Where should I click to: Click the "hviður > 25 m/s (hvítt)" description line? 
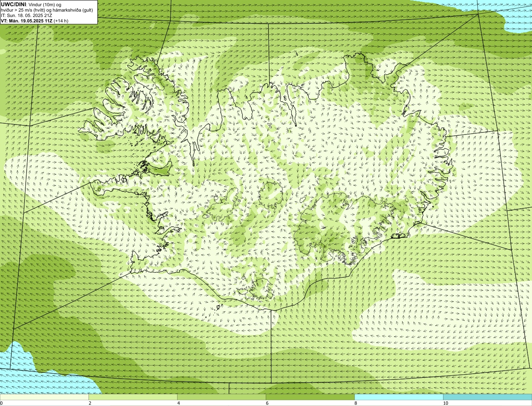click(x=47, y=10)
